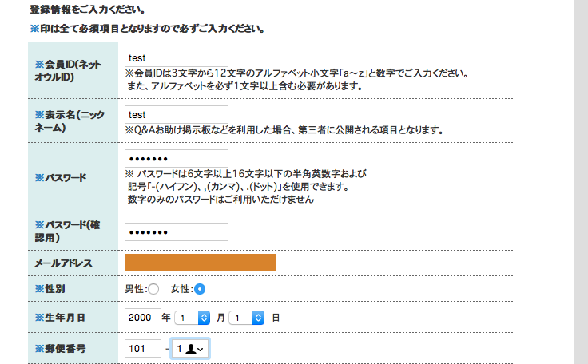
Task: Open the birth month dropdown
Action: [192, 318]
